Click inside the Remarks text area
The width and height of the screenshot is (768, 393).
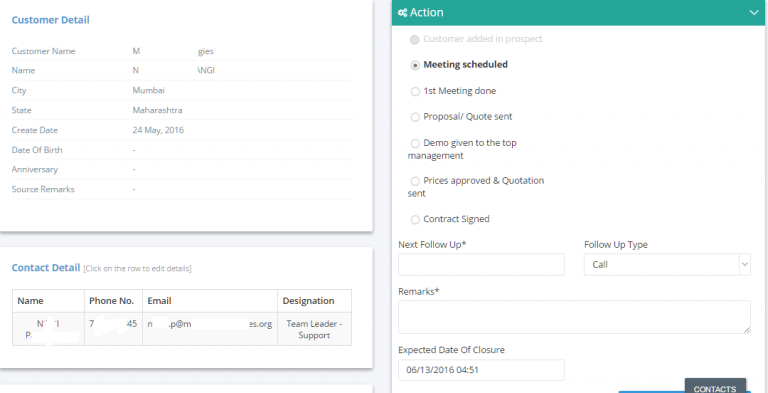574,317
